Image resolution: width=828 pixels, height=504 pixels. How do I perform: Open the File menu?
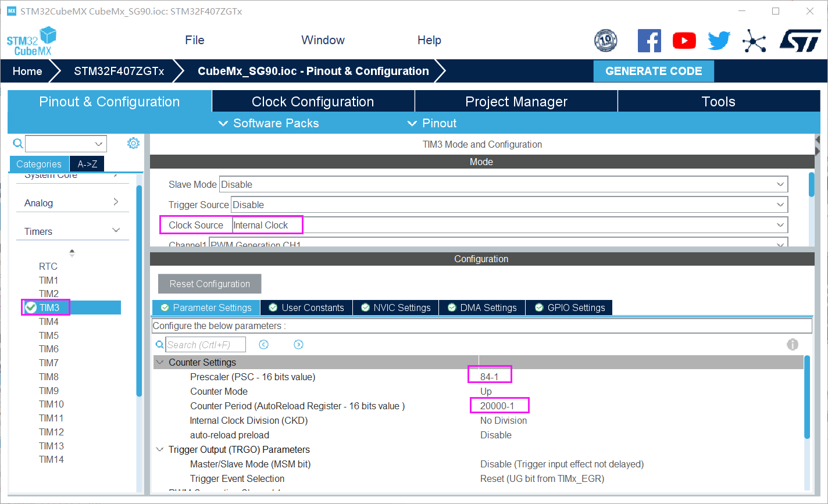point(195,40)
